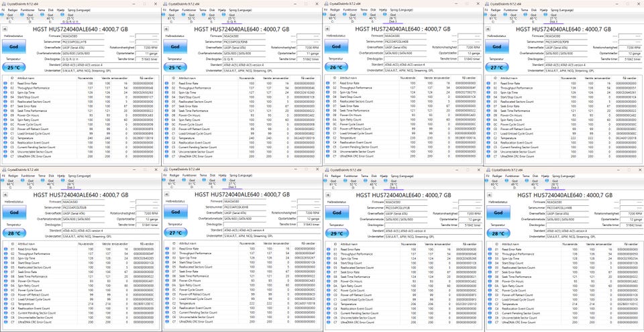Screen dimensions: 644x332
Task: Click Load/Unload Cycle Count row in 29 °C window
Action: click(x=403, y=300)
